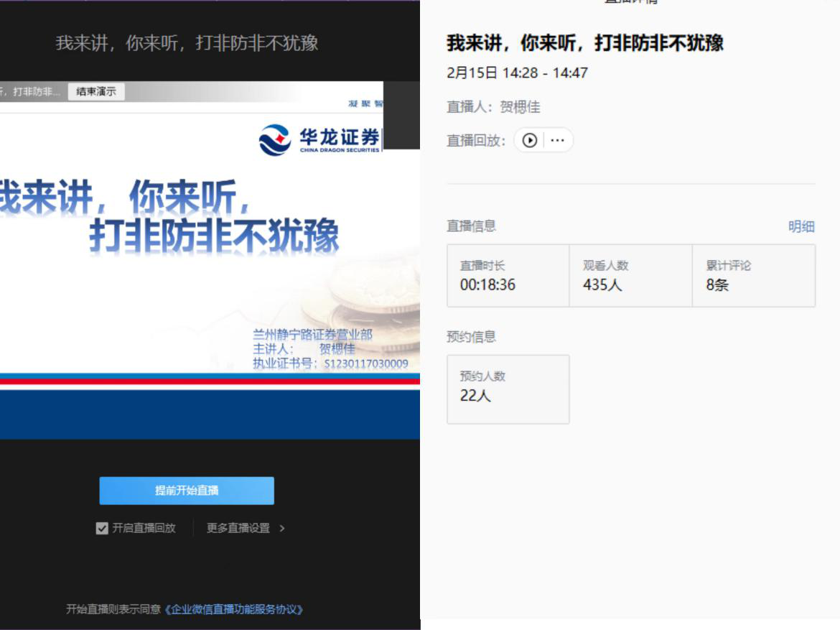Click the 预约信息 section header
The image size is (840, 630).
click(x=471, y=337)
